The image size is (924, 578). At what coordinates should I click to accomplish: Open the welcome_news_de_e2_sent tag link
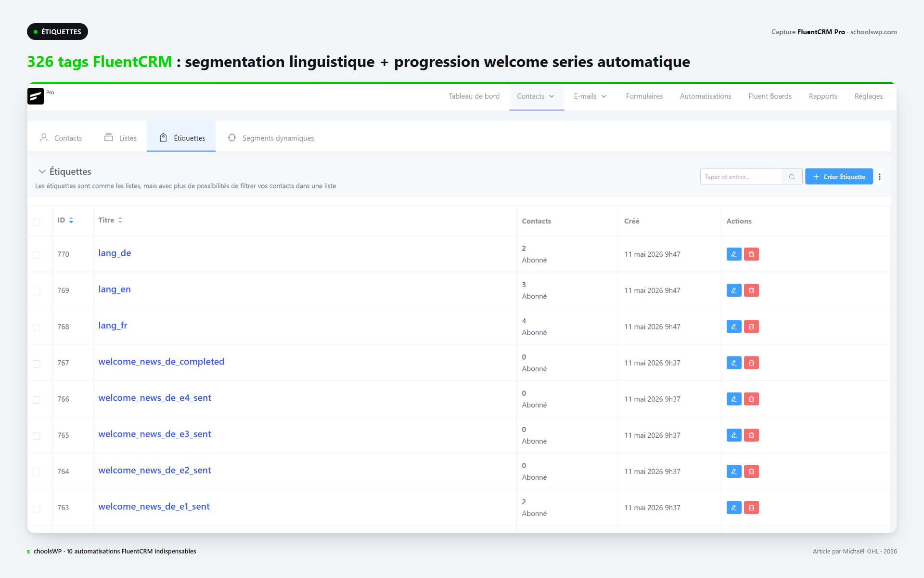[154, 470]
